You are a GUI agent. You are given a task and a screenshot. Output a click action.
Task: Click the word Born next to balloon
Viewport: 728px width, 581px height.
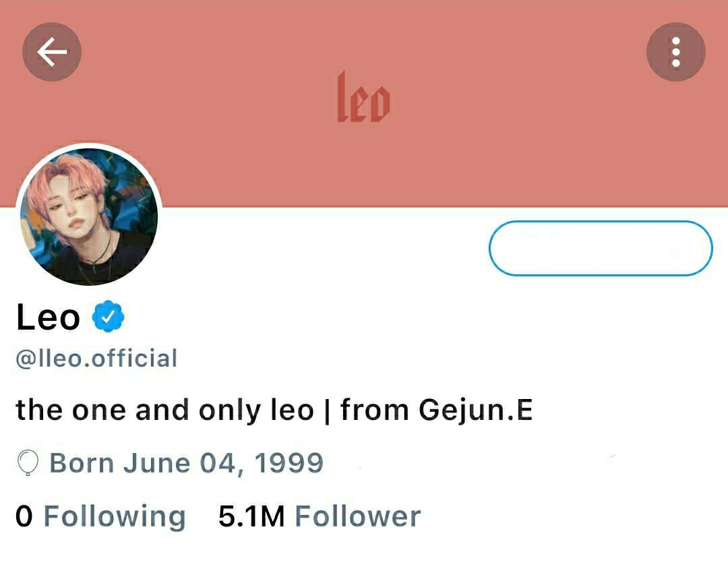(82, 464)
